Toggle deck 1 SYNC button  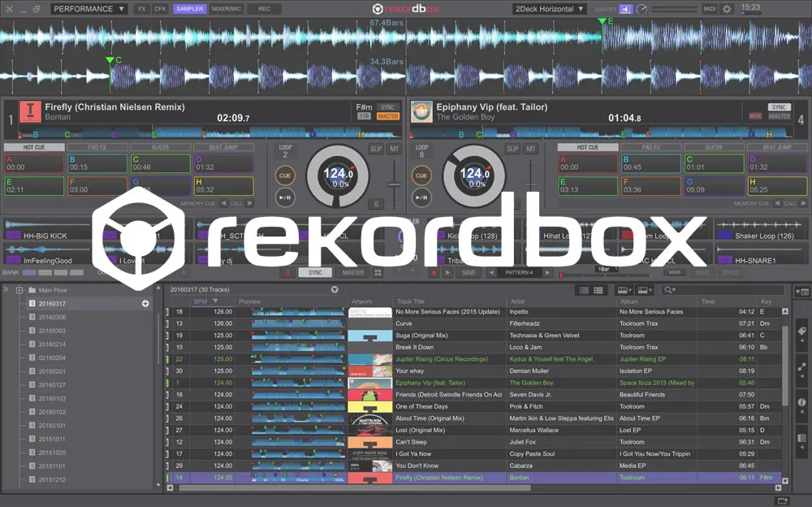pos(387,107)
